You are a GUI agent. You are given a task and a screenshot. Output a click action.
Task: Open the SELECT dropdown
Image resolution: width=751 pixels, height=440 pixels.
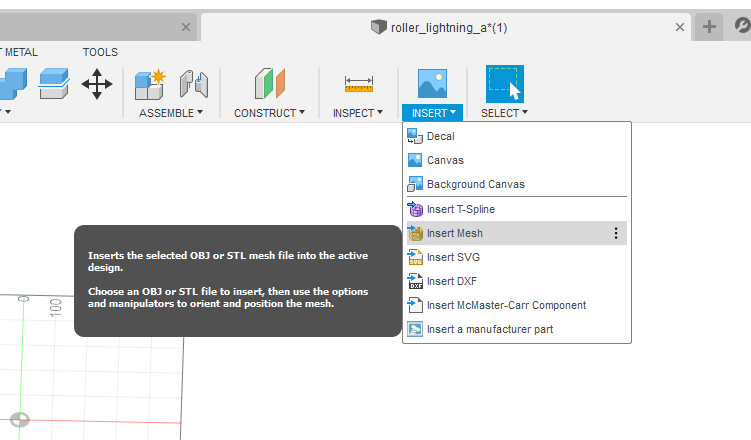point(504,113)
